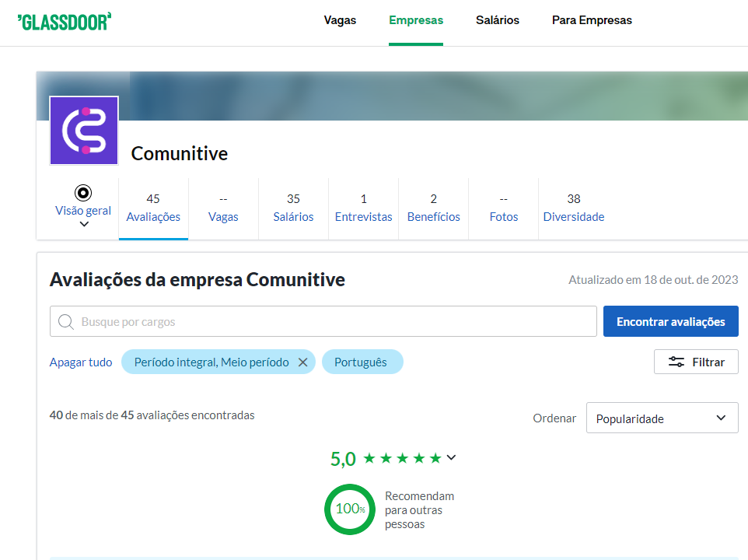Viewport: 748px width, 560px height.
Task: Open the Popularidade sort dropdown
Action: coord(662,418)
